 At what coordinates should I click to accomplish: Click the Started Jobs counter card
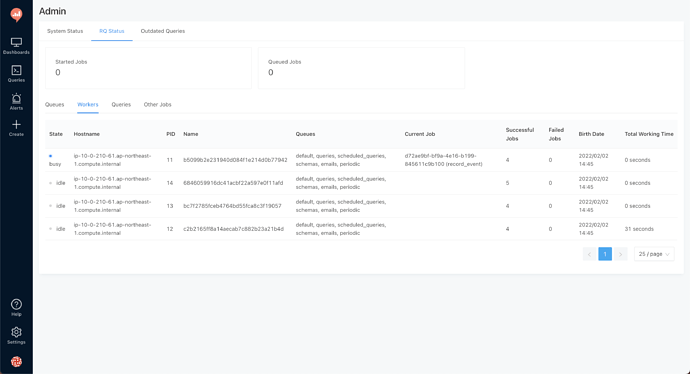point(148,68)
